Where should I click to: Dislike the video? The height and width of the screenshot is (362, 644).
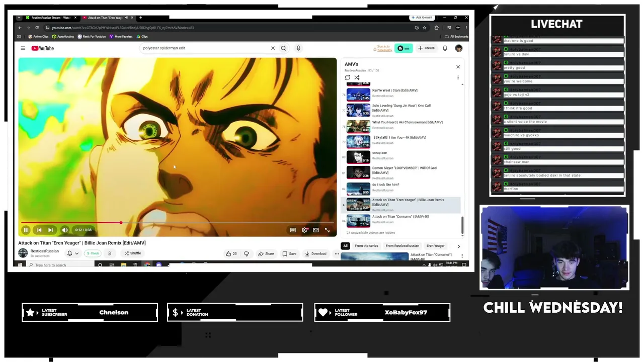click(x=247, y=253)
